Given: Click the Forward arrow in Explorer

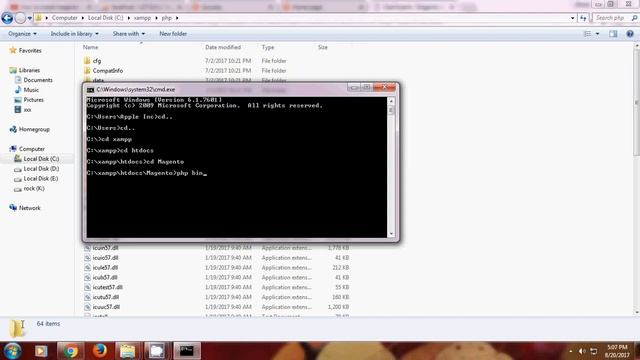Looking at the screenshot, I should 20,18.
